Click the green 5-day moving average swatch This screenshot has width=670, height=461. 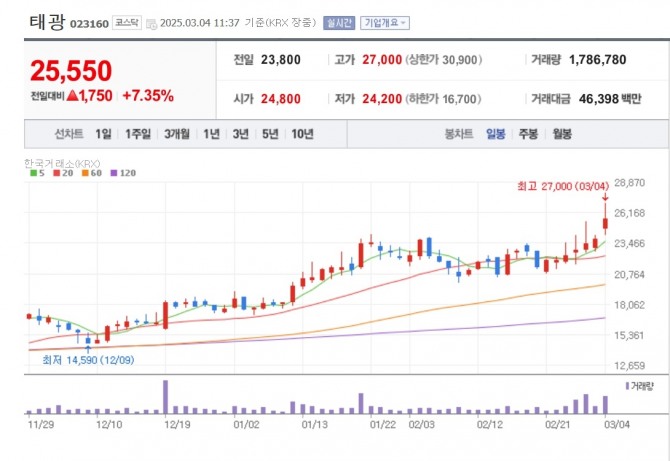click(33, 173)
